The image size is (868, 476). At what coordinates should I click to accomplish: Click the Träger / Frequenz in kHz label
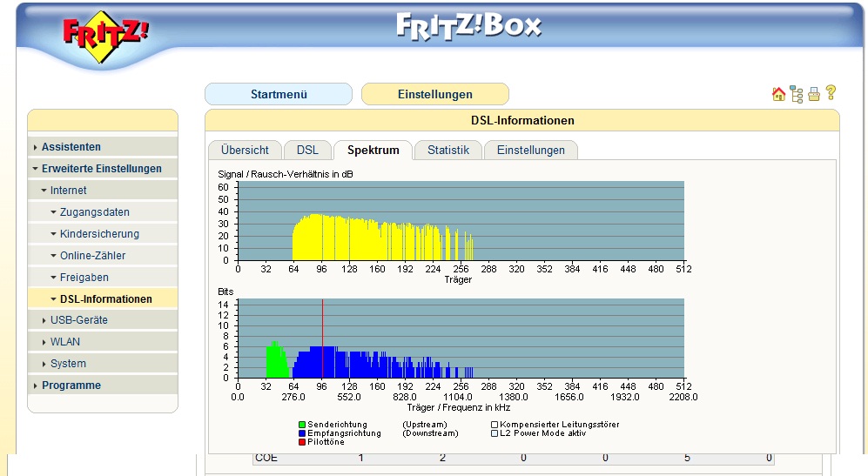pyautogui.click(x=458, y=407)
